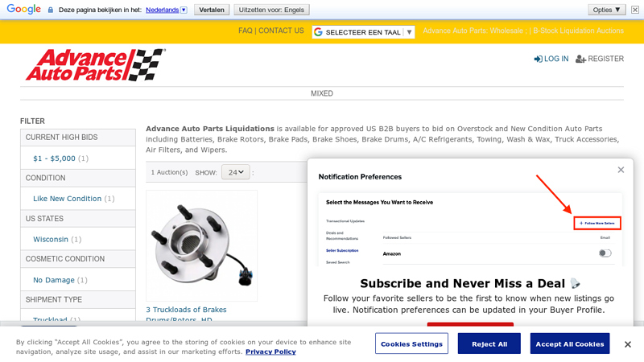Open the Nederlands language dropdown
This screenshot has width=644, height=362.
click(167, 10)
